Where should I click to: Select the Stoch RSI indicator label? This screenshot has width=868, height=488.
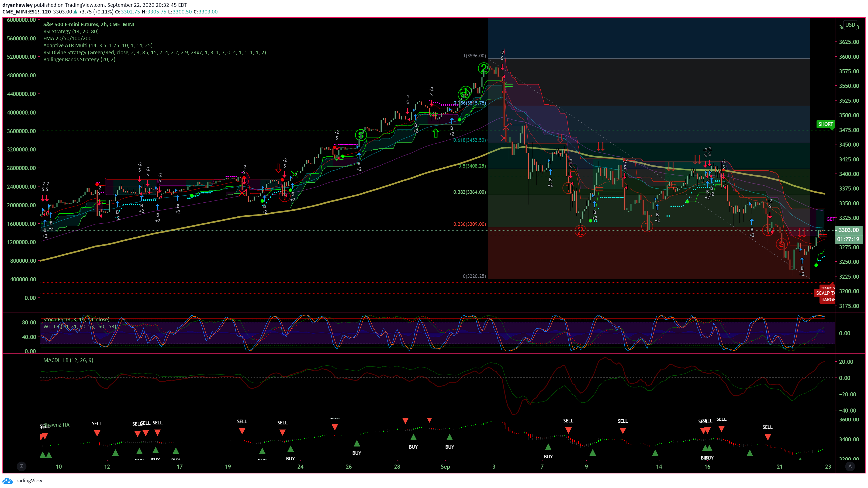coord(76,320)
